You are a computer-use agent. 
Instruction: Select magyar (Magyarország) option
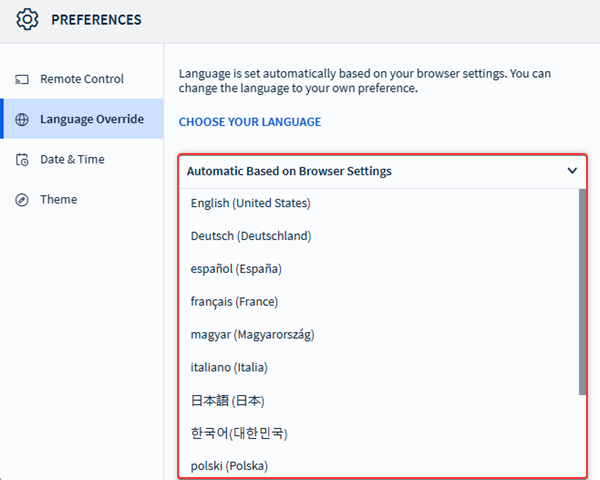(x=252, y=334)
